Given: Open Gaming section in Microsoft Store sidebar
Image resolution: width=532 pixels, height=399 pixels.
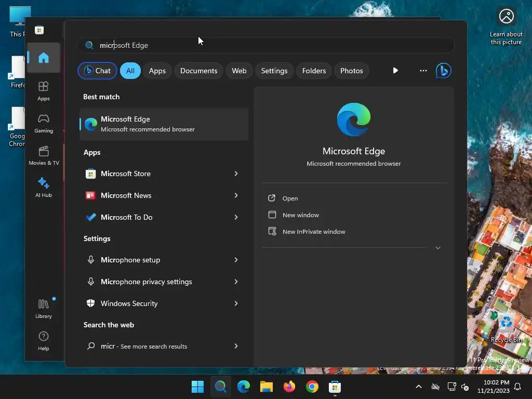Looking at the screenshot, I should coord(44,123).
